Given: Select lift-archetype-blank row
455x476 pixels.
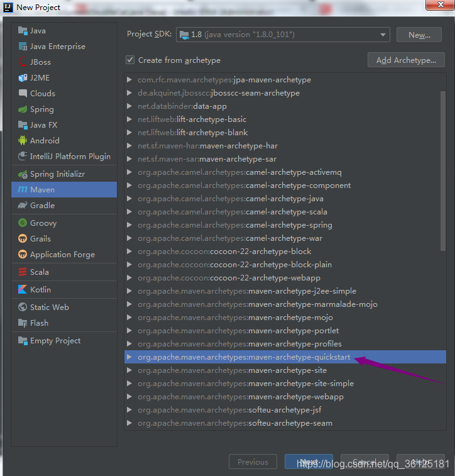Looking at the screenshot, I should click(x=285, y=132).
